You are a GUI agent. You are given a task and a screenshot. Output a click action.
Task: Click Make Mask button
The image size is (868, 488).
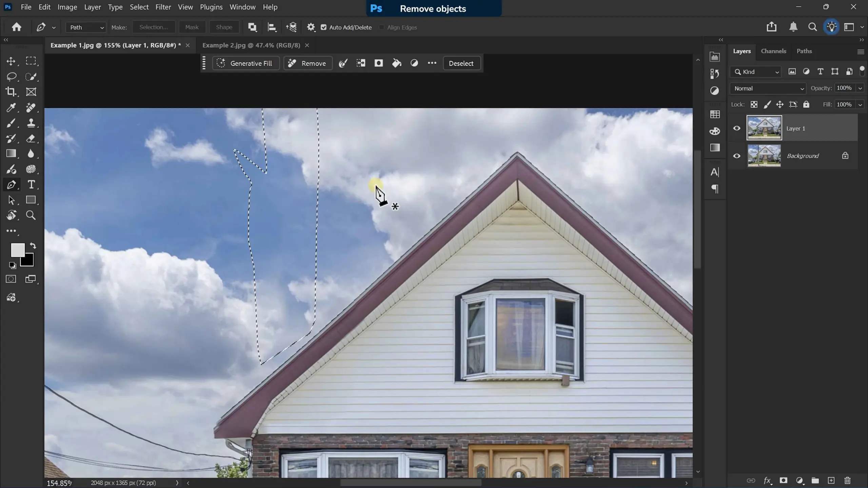pos(192,27)
